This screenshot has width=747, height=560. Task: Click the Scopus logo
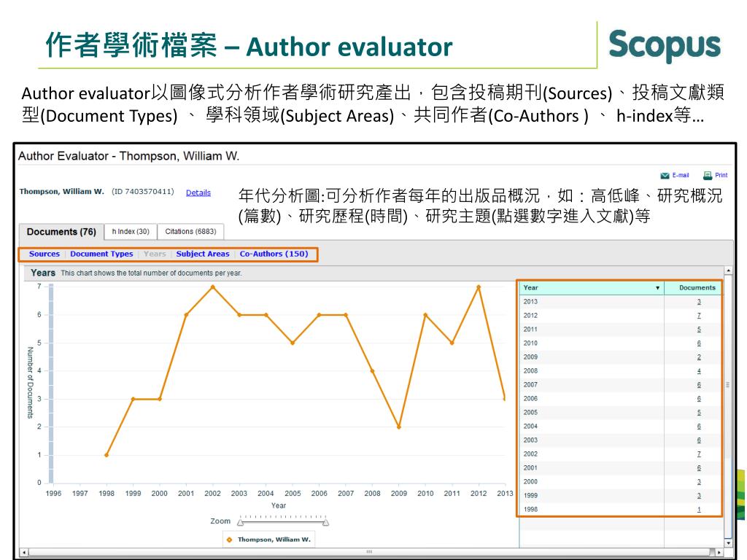click(665, 46)
